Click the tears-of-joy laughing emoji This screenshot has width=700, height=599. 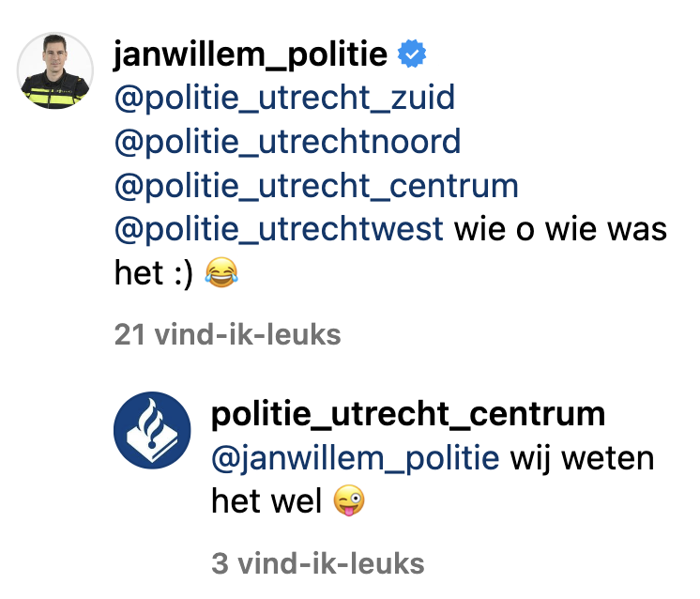(221, 273)
